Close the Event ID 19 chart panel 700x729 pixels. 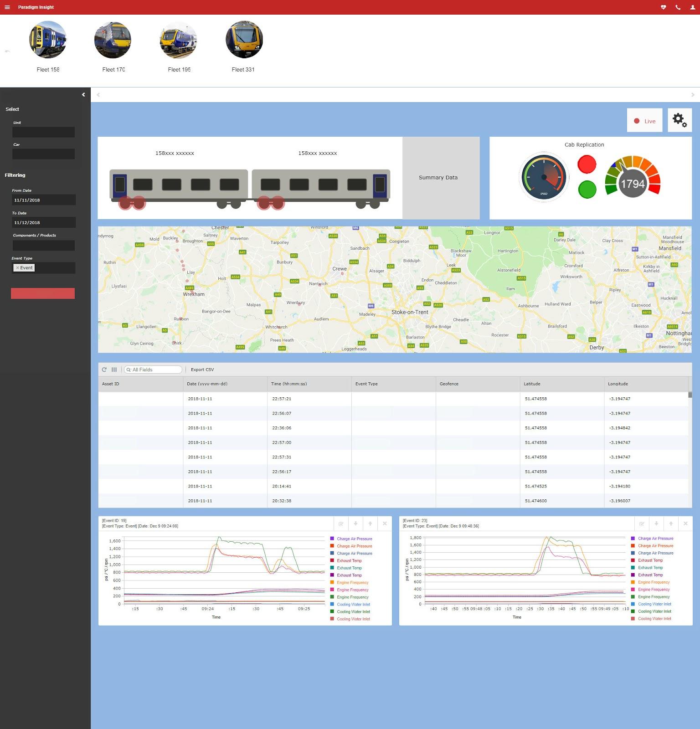pyautogui.click(x=385, y=524)
